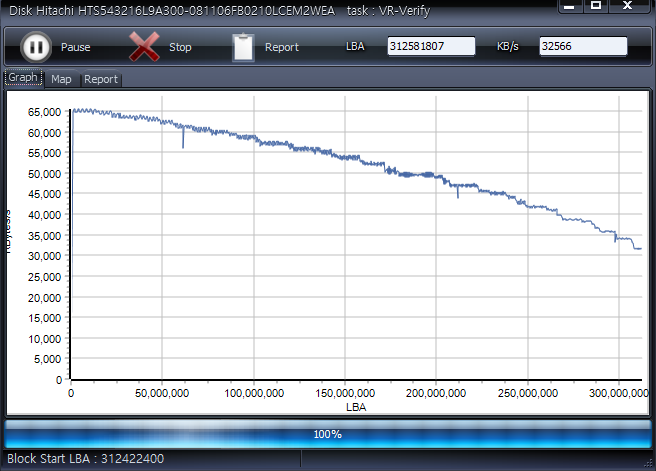Screen dimensions: 656x471
Task: Click the Stop text label
Action: pyautogui.click(x=180, y=47)
